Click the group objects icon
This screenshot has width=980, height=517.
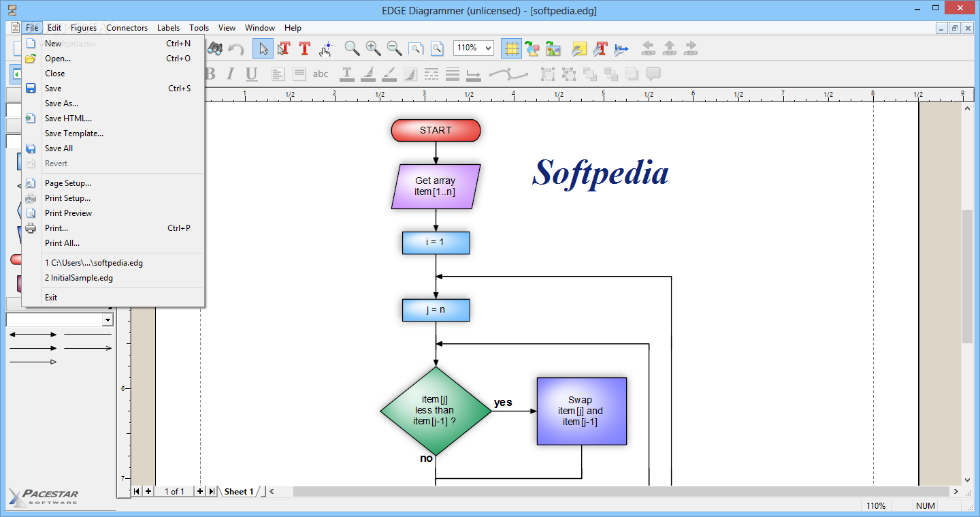[x=548, y=74]
